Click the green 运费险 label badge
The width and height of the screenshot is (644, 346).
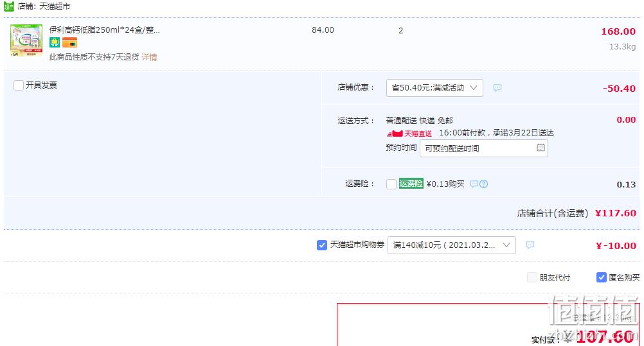[x=411, y=184]
